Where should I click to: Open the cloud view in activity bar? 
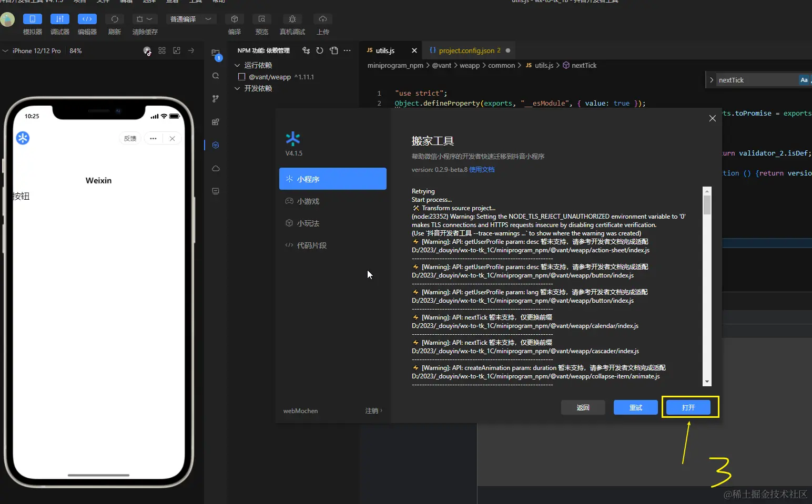pos(216,168)
